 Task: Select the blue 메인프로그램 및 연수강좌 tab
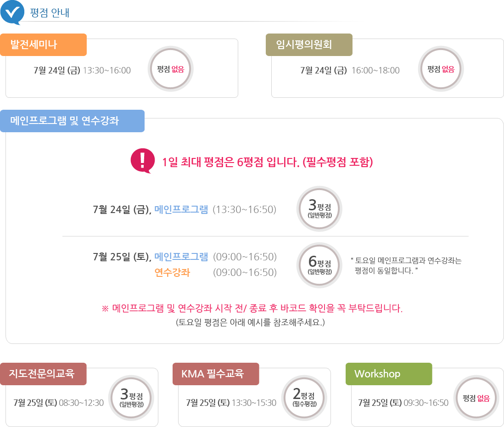pos(72,121)
